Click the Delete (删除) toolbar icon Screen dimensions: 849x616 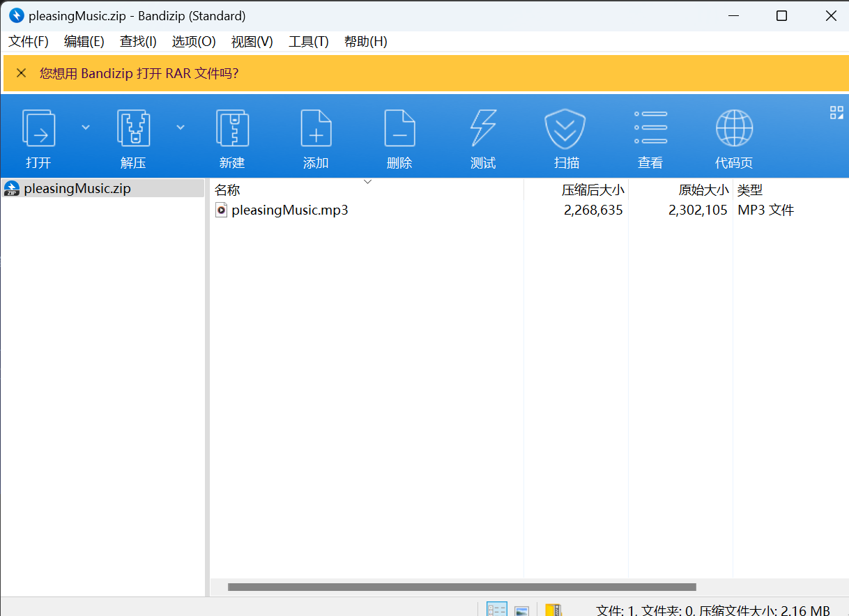click(399, 128)
